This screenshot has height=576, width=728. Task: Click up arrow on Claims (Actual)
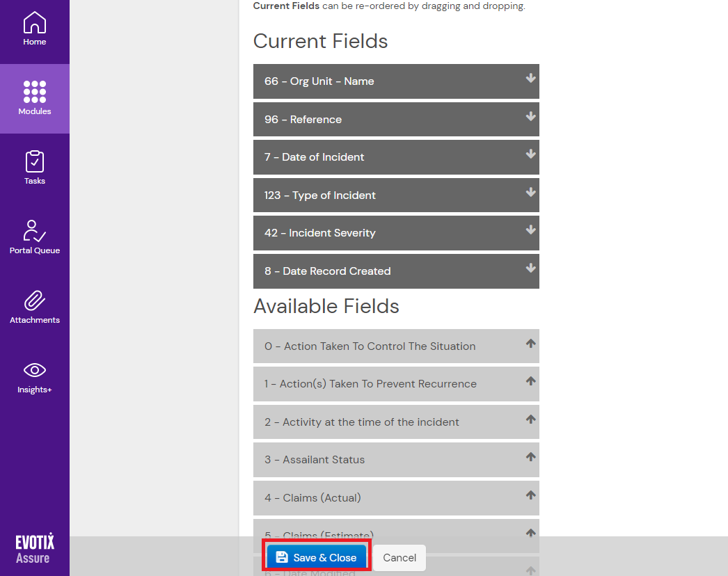pyautogui.click(x=530, y=495)
